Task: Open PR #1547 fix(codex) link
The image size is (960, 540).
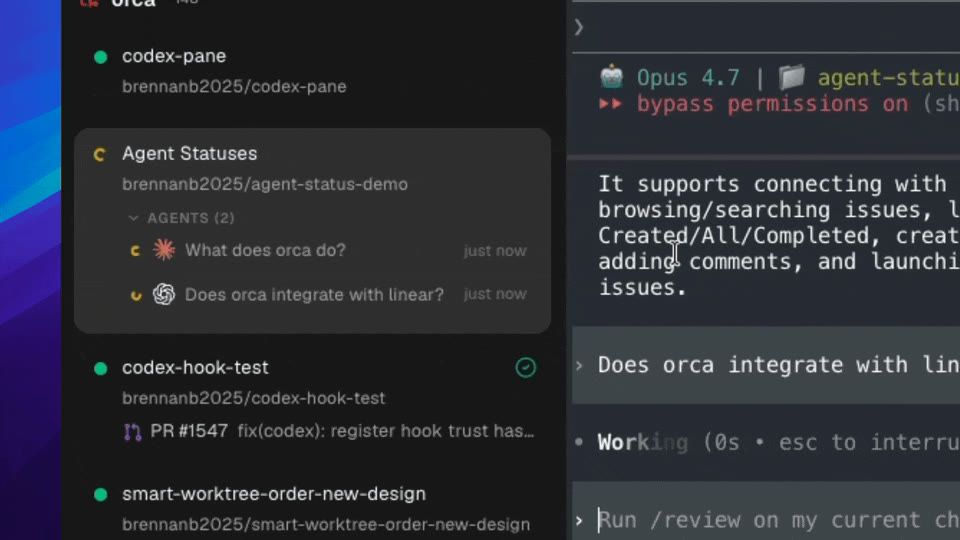Action: (342, 431)
